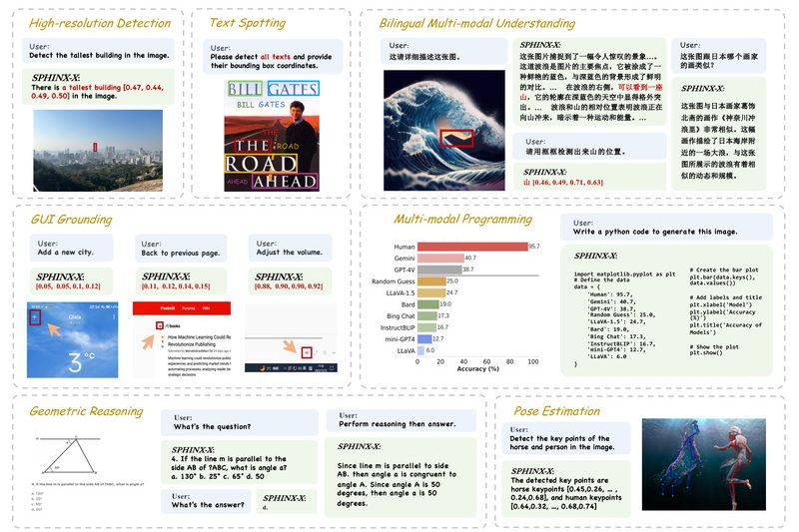This screenshot has height=532, width=799.
Task: Click the plus icon in the weather app
Action: 34,317
